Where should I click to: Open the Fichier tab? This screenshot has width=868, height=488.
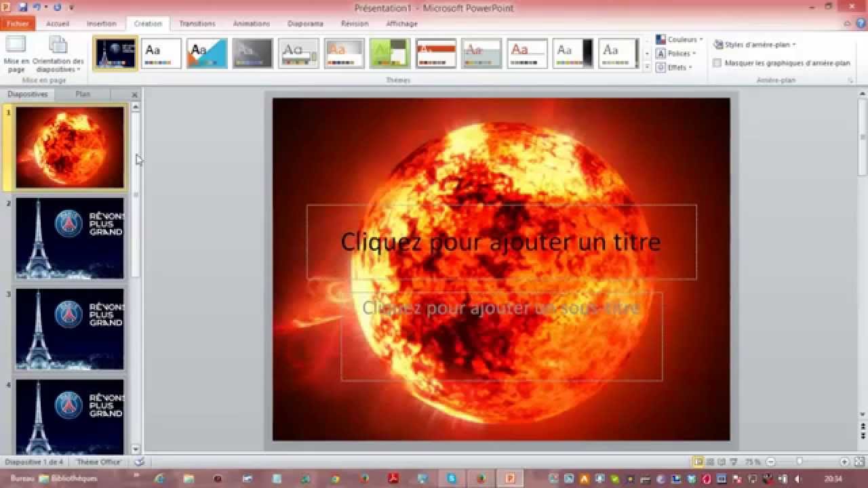pos(18,24)
